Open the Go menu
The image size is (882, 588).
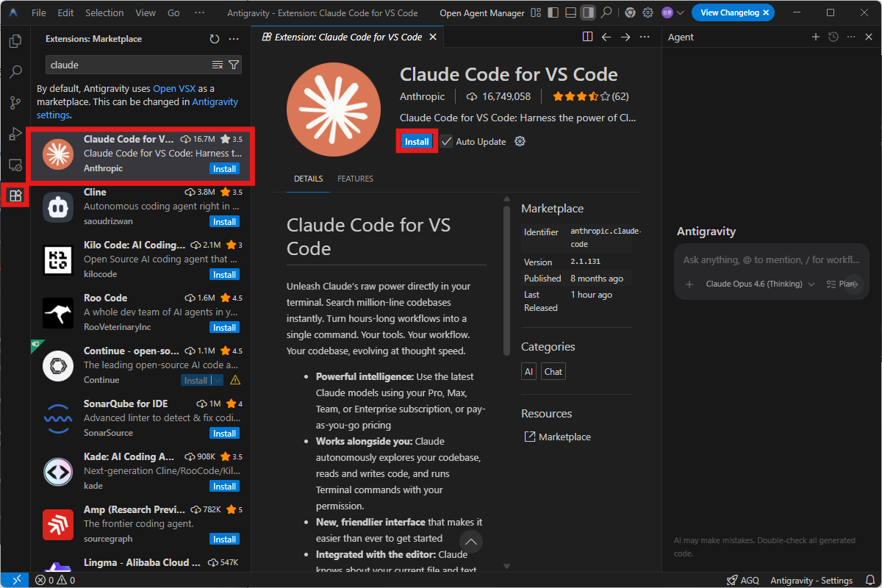click(173, 12)
